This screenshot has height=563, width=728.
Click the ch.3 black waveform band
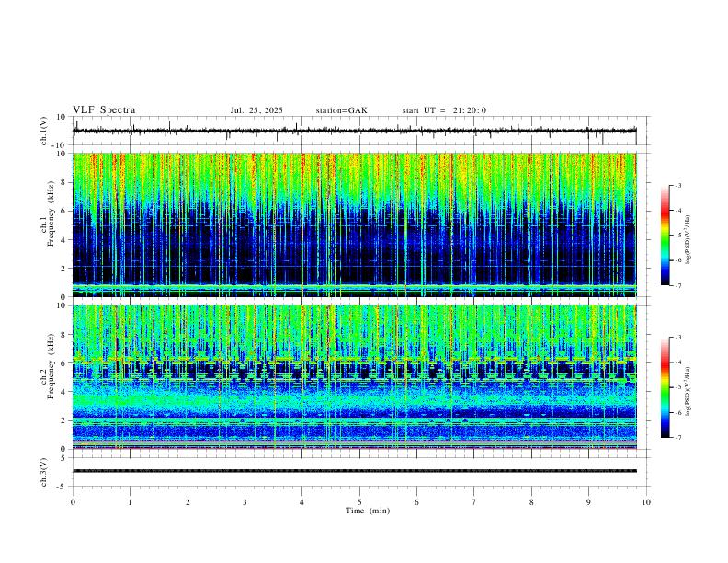354,471
